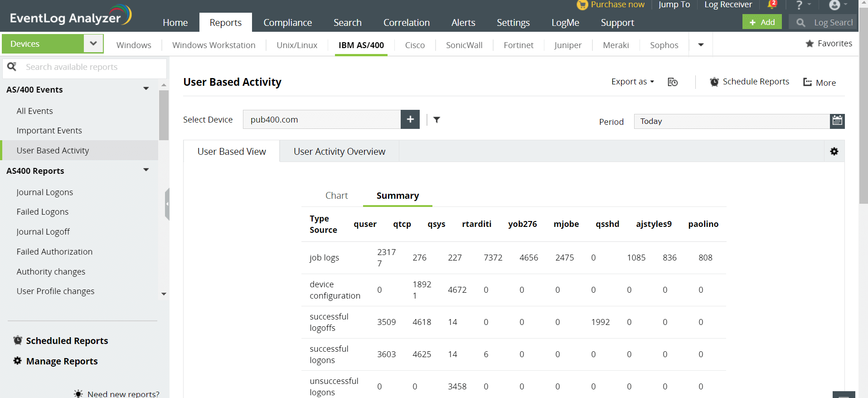Click the ajstyles9 column header
The width and height of the screenshot is (868, 398).
tap(654, 224)
